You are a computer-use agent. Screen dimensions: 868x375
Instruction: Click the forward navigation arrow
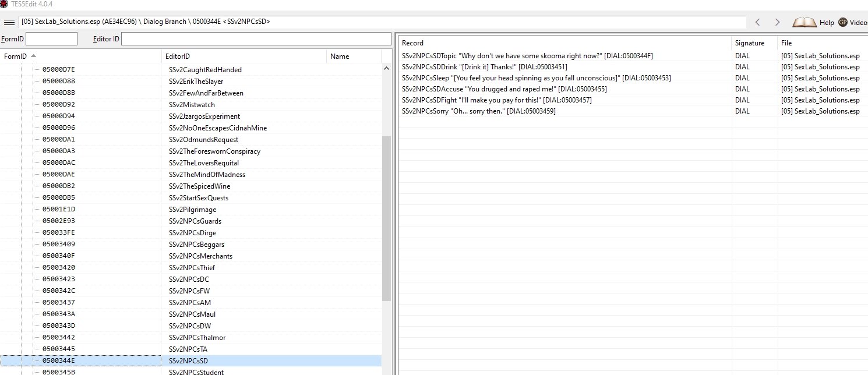click(777, 22)
